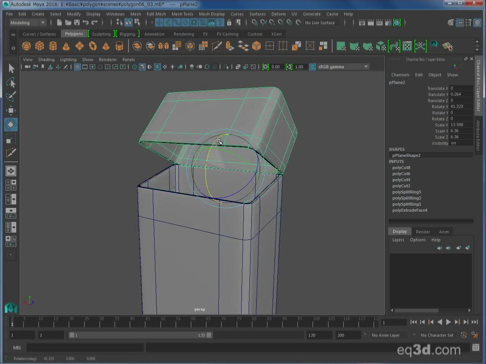Open the Modeling menu set dropdown
The image size is (486, 364).
click(27, 23)
